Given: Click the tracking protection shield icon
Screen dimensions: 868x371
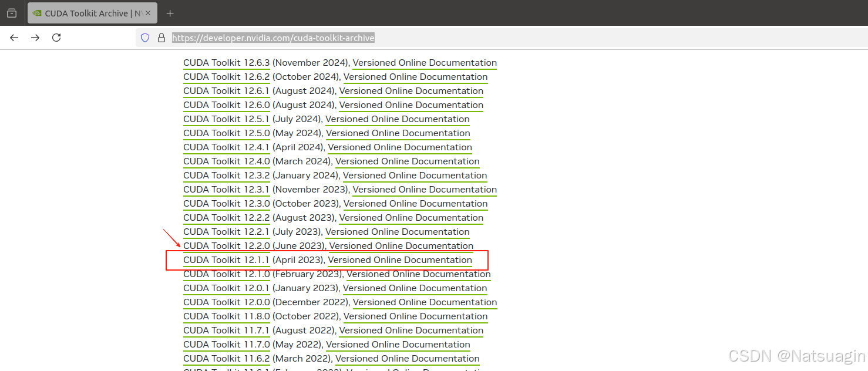Looking at the screenshot, I should coord(145,38).
